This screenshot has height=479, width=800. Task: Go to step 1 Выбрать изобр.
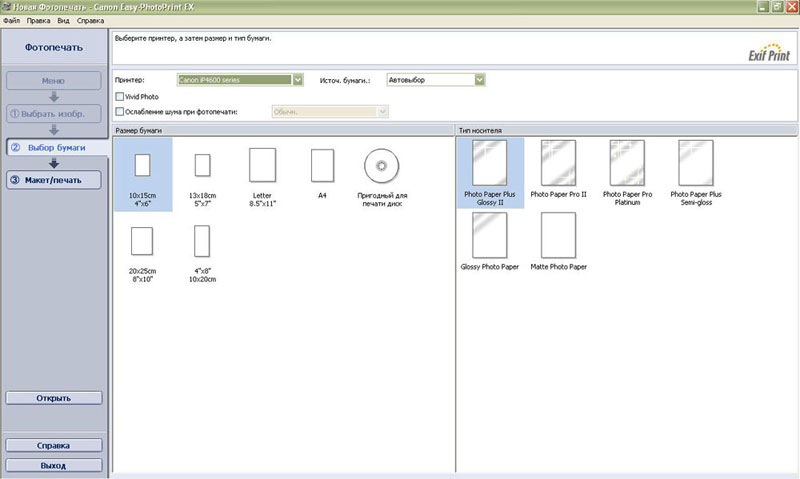click(x=54, y=114)
